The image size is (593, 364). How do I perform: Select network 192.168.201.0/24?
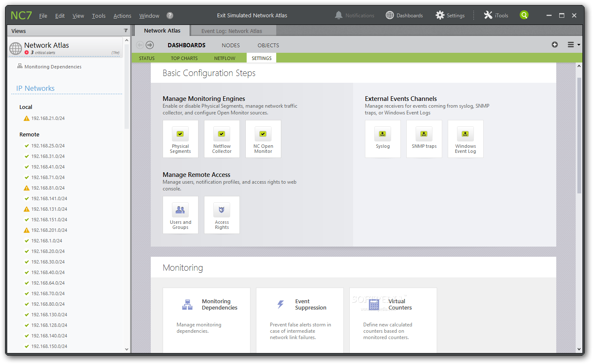click(49, 231)
